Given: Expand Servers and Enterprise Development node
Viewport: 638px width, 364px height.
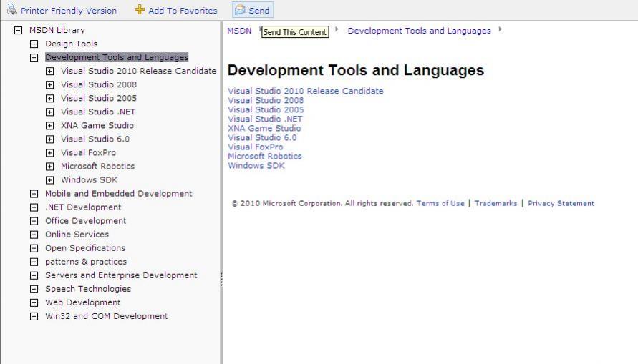Looking at the screenshot, I should (34, 275).
